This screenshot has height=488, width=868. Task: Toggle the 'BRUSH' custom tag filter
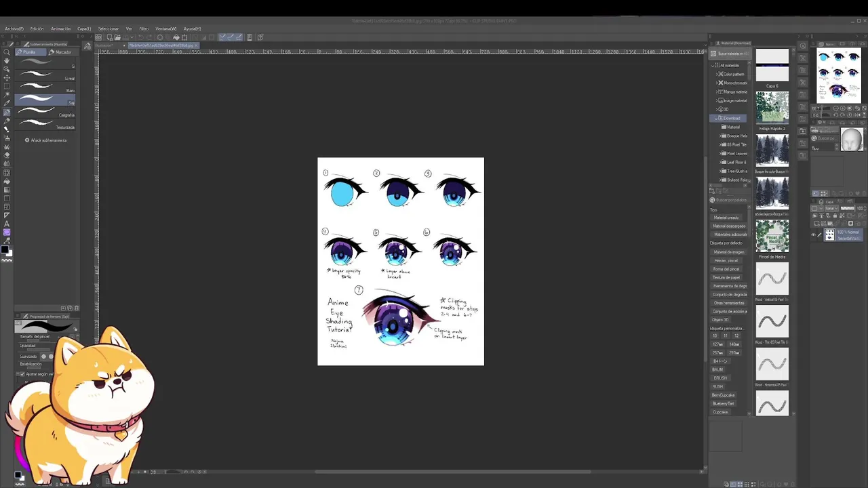click(720, 378)
